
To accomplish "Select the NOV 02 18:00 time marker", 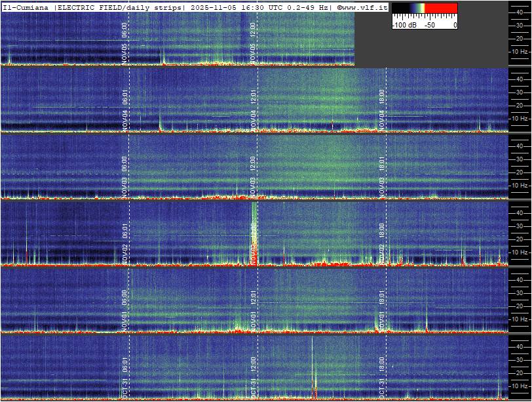I will pyautogui.click(x=382, y=243).
